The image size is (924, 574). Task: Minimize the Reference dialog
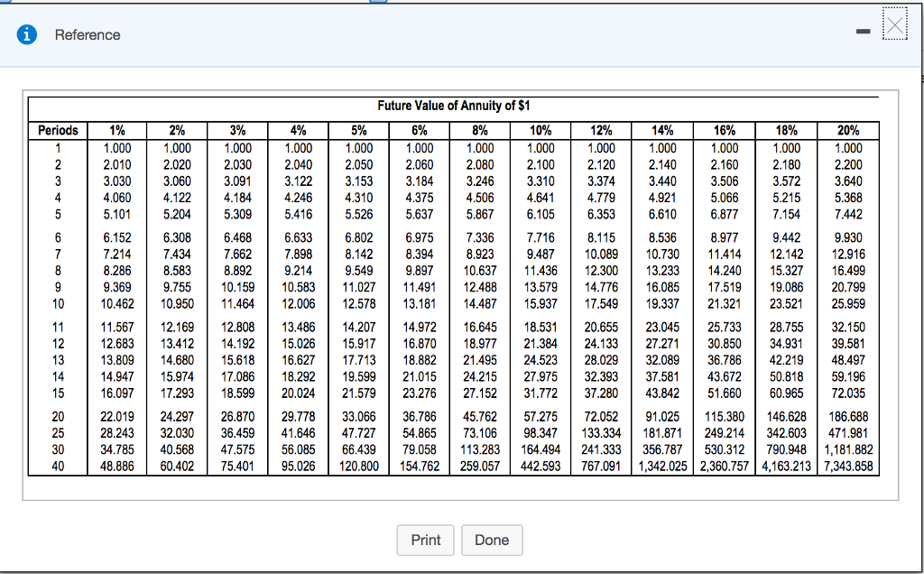tap(862, 34)
